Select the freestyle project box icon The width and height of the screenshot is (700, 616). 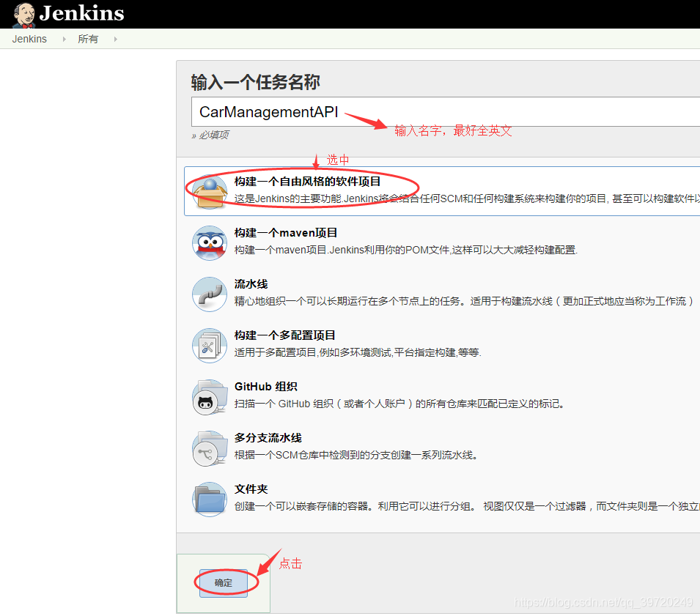click(210, 191)
